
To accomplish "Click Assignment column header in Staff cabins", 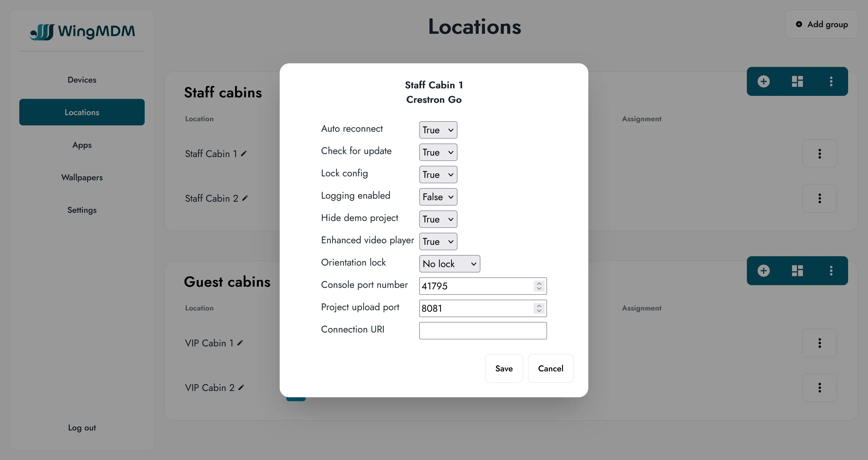I will point(642,119).
